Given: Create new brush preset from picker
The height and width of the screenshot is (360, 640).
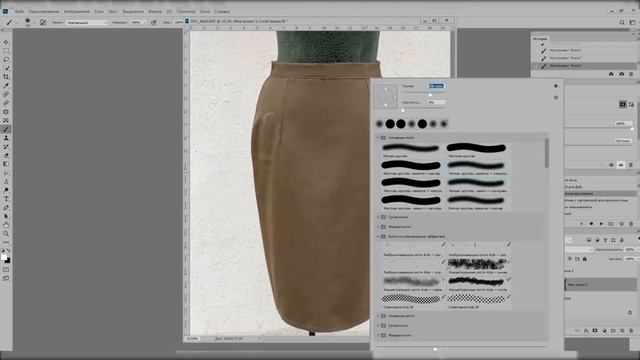Looking at the screenshot, I should coord(556,98).
